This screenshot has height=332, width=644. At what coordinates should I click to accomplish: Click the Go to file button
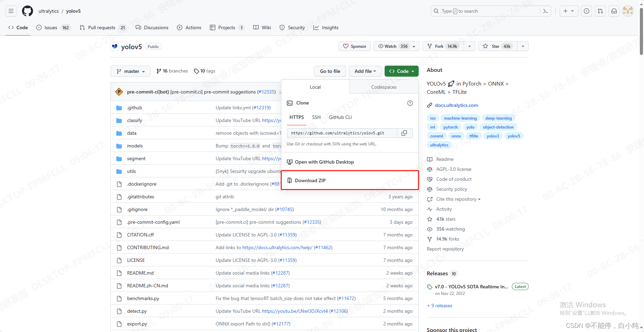tap(330, 71)
